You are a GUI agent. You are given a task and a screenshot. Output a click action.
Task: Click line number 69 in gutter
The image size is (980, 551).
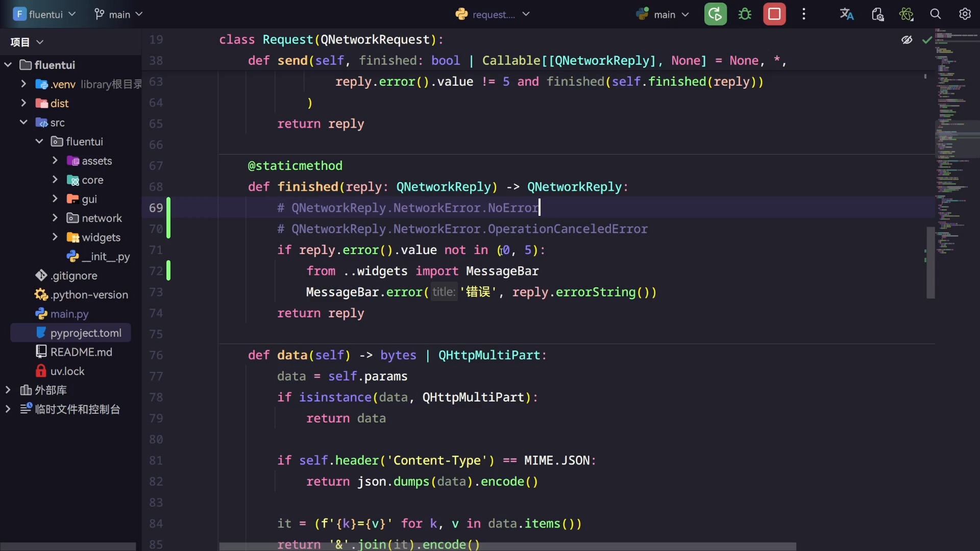tap(156, 208)
